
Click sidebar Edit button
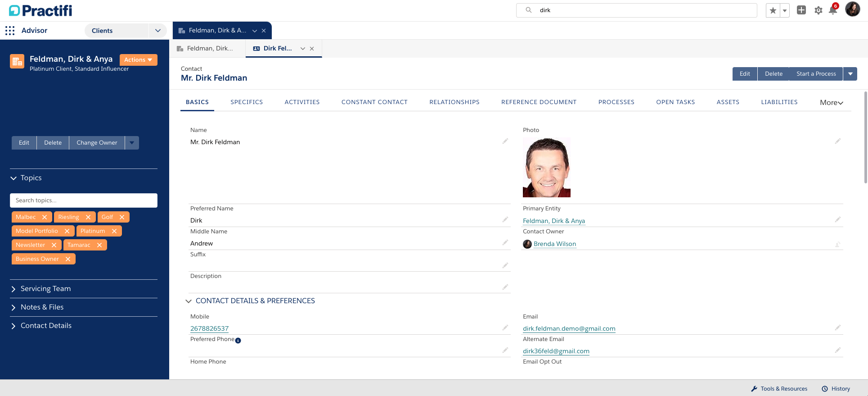tap(24, 143)
